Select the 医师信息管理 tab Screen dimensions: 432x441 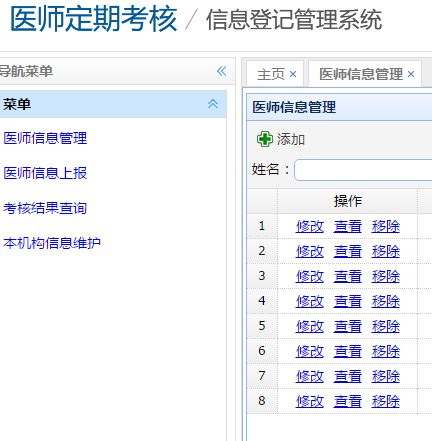(361, 74)
